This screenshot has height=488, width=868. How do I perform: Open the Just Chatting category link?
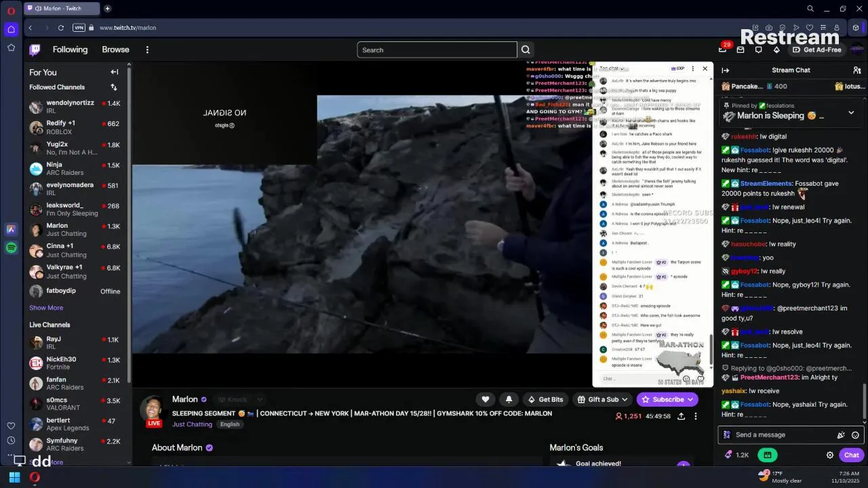pos(192,424)
